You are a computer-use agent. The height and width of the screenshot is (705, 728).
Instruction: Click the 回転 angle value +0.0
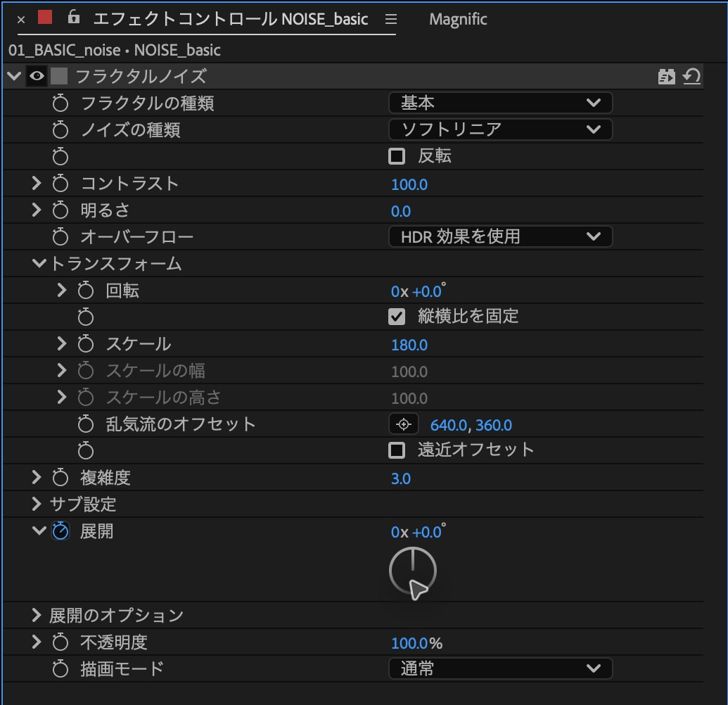coord(427,292)
